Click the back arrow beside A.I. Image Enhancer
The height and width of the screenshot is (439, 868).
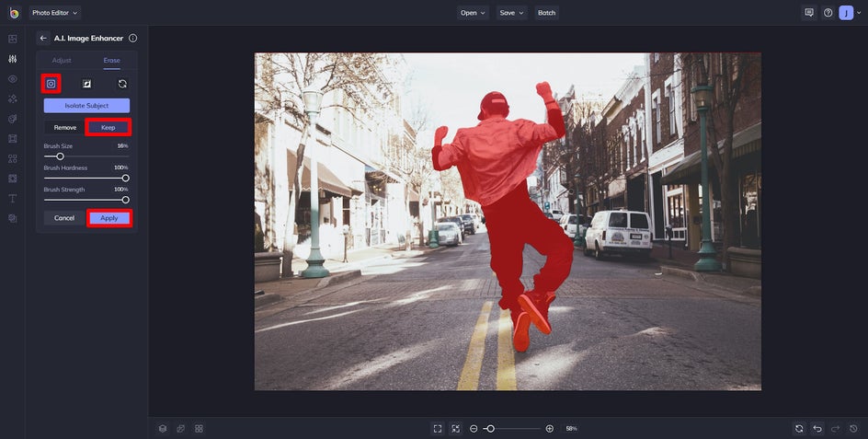[x=43, y=39]
